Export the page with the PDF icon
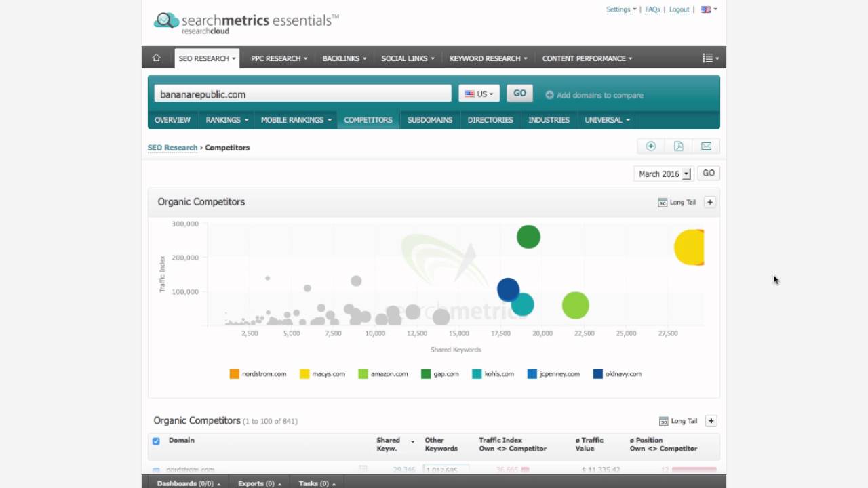The height and width of the screenshot is (488, 868). pos(678,146)
